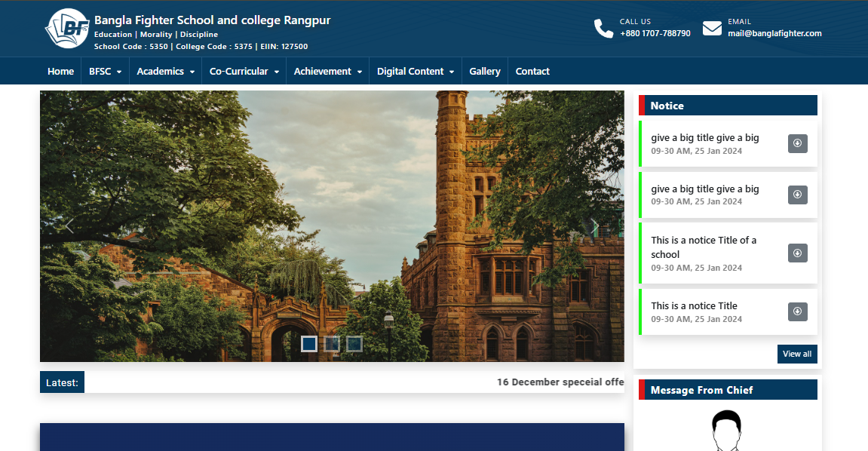Download the second 'give a big title' notice
This screenshot has width=868, height=451.
click(797, 195)
